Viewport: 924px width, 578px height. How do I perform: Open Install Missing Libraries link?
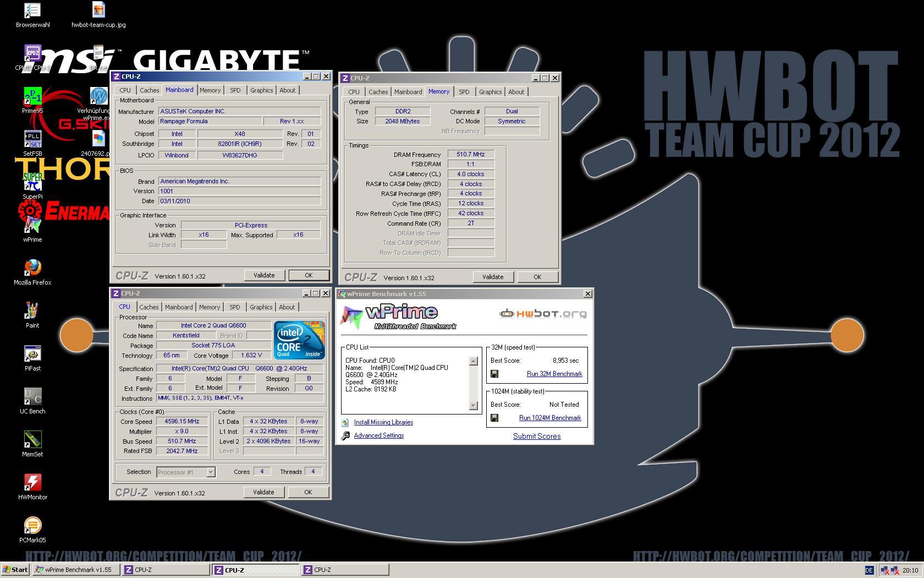point(383,422)
